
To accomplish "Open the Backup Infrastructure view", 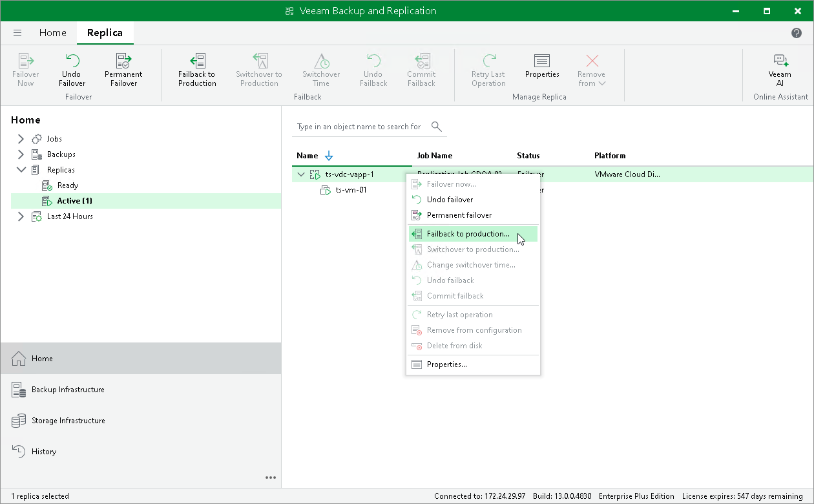I will (x=141, y=389).
